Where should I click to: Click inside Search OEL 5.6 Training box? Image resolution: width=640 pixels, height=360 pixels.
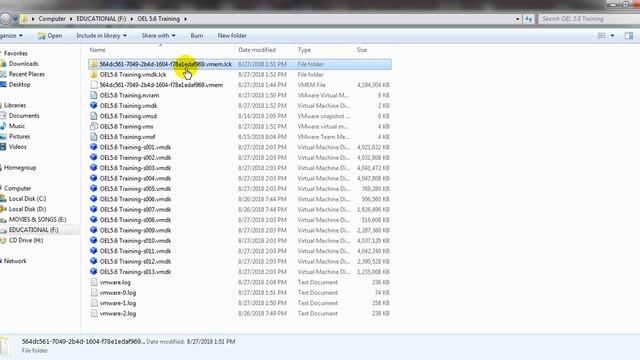[588, 19]
